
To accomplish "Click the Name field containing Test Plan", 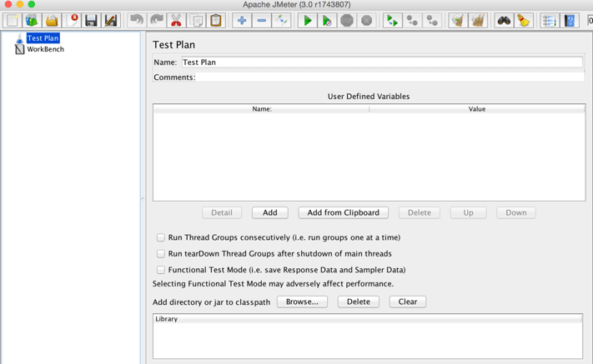I will (382, 62).
